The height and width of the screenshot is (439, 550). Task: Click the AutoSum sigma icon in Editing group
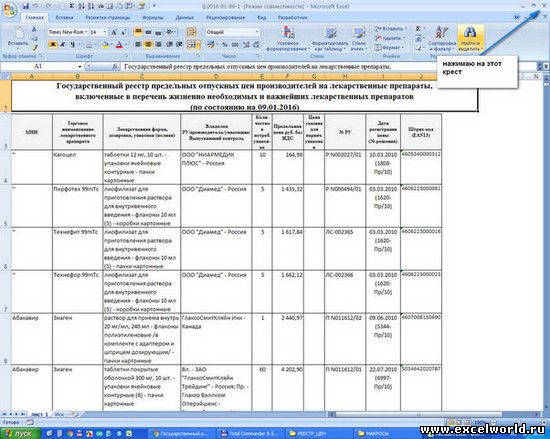pyautogui.click(x=418, y=28)
